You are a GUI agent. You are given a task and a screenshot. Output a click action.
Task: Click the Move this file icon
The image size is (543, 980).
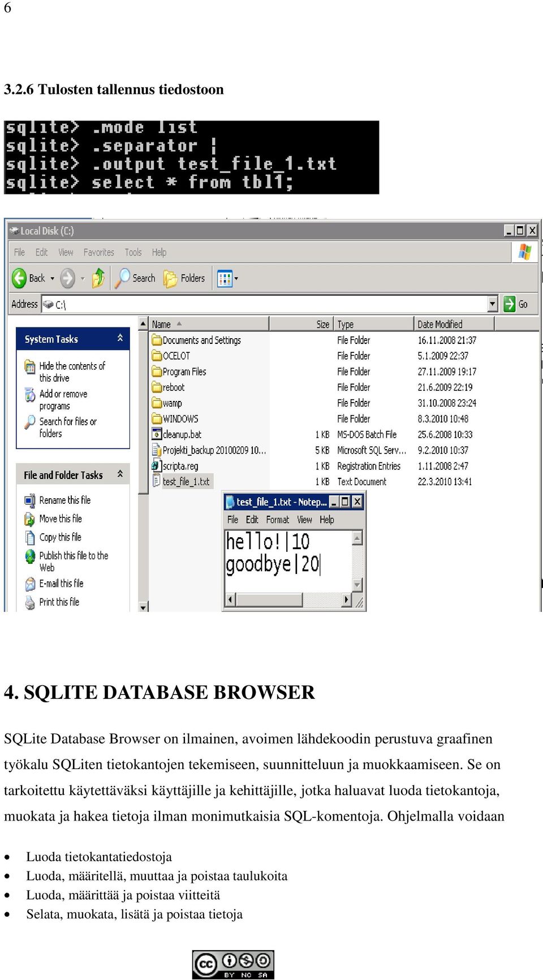(x=30, y=519)
